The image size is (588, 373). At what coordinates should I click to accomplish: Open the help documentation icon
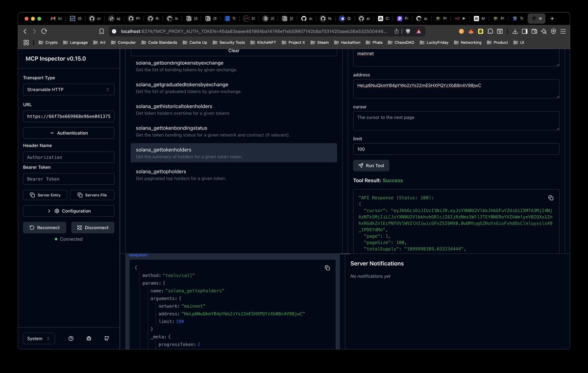click(x=71, y=339)
